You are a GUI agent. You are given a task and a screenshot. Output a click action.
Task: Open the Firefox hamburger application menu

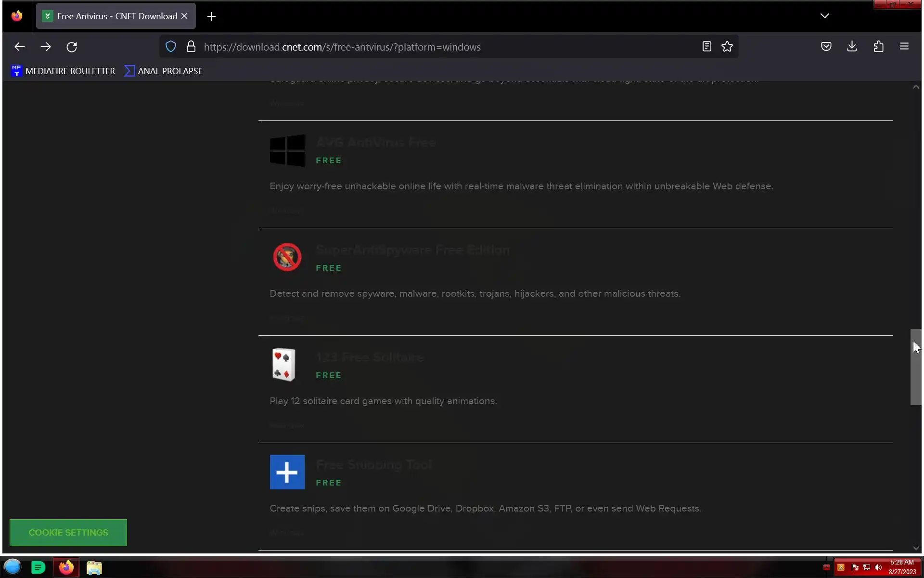tap(904, 47)
